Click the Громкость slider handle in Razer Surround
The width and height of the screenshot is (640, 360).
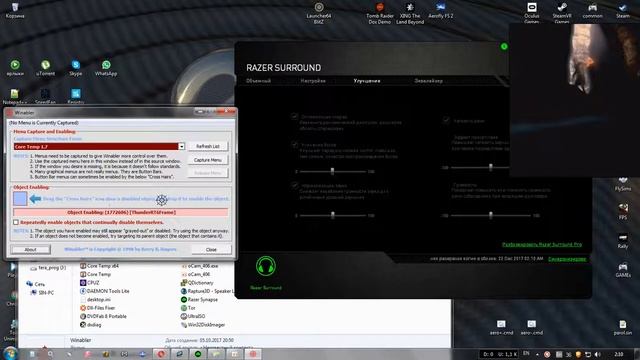click(x=491, y=215)
